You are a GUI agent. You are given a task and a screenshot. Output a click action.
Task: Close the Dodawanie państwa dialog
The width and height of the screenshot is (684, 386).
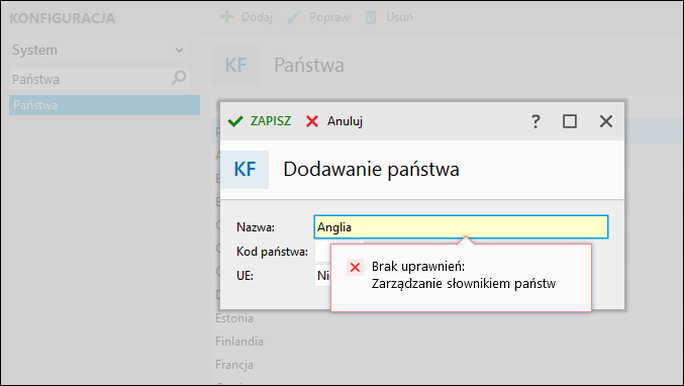coord(606,121)
